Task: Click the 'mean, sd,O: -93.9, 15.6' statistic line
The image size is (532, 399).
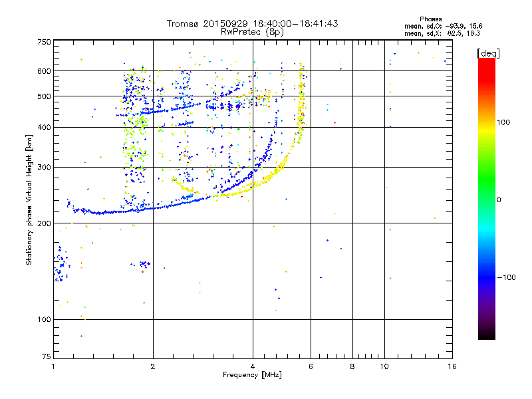Action: (x=443, y=26)
